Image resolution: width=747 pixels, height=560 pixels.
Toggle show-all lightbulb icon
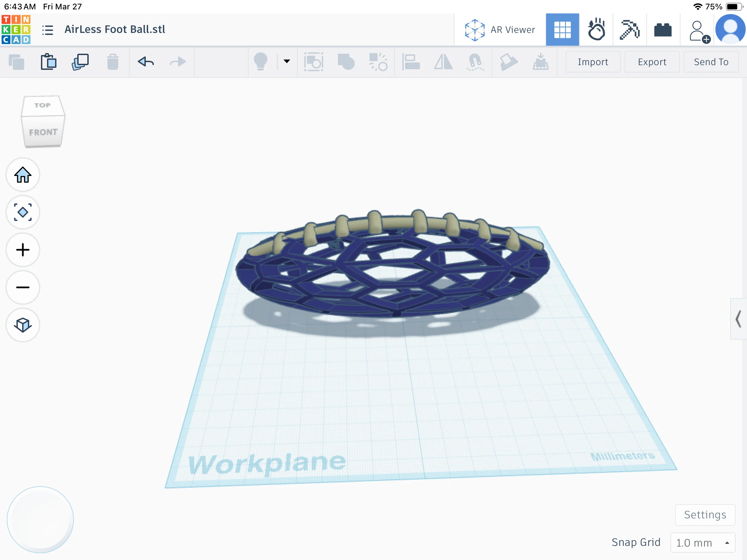tap(261, 61)
